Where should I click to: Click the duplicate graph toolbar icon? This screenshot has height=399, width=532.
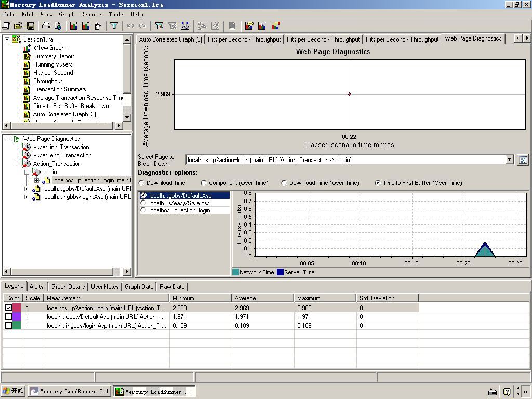click(98, 26)
